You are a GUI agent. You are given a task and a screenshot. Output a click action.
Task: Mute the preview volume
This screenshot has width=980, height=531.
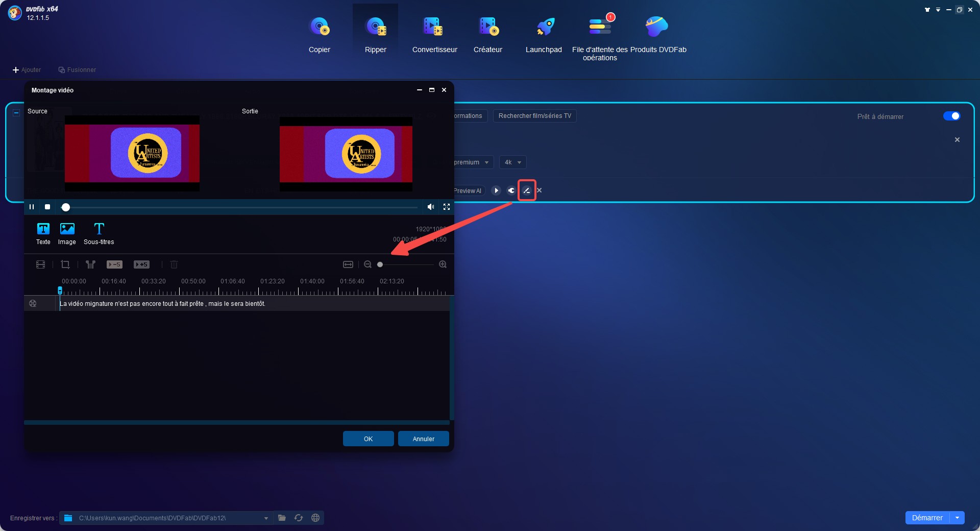(x=431, y=207)
